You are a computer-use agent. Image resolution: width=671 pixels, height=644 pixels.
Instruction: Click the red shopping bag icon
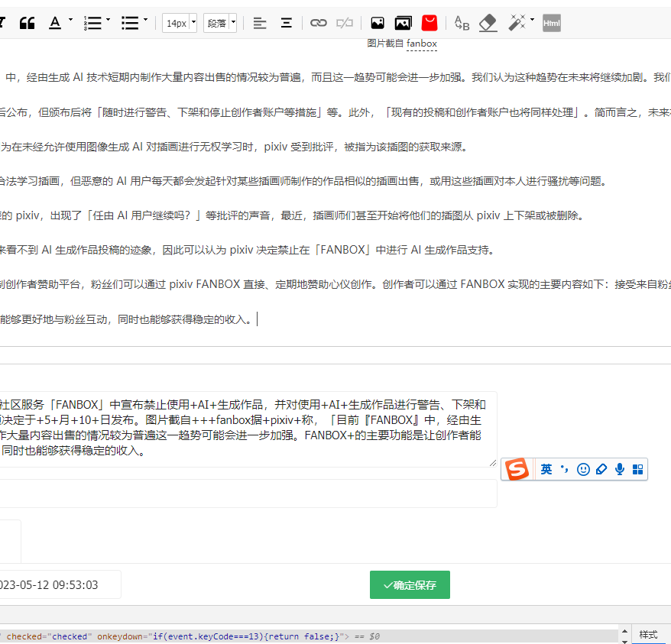[x=430, y=23]
